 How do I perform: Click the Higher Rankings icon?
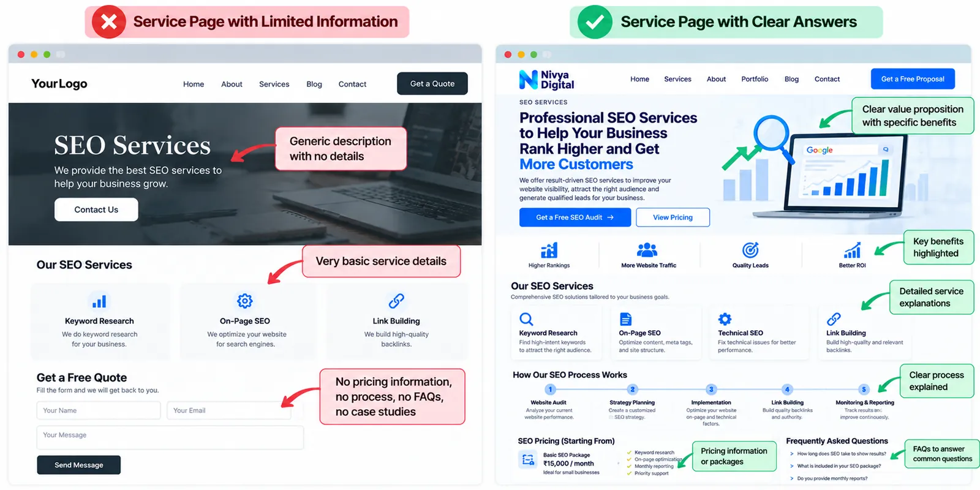click(549, 250)
